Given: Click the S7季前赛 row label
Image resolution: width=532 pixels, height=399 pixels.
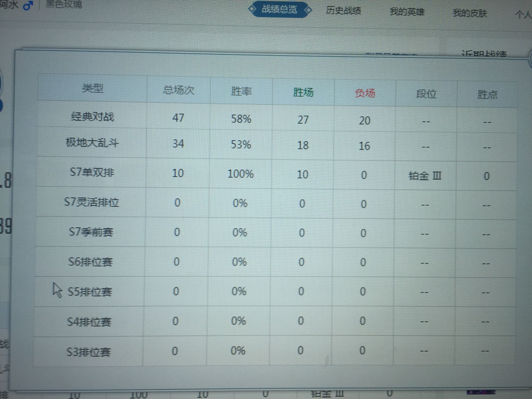Looking at the screenshot, I should (x=91, y=232).
